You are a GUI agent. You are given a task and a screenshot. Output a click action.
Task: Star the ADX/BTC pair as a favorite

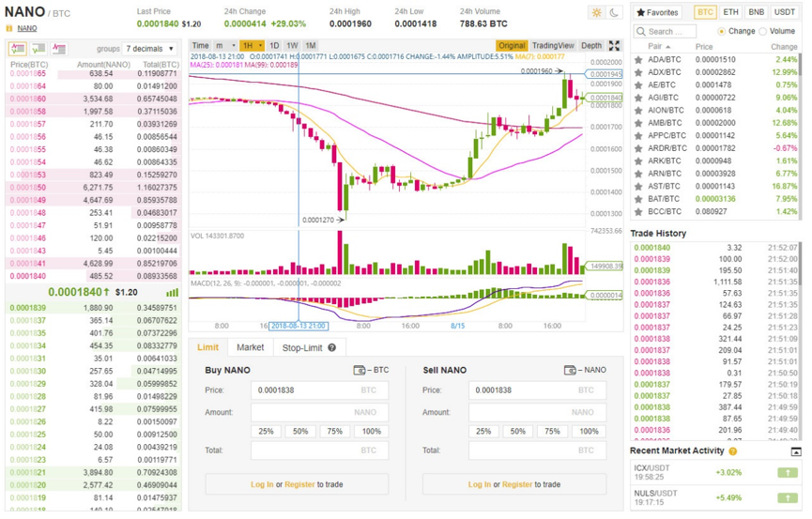click(x=638, y=72)
